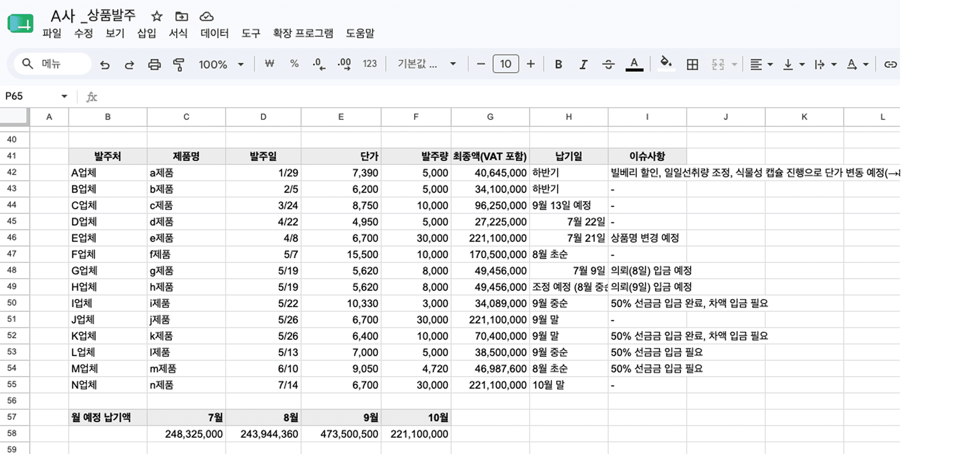Open the Google Sheets home logo
The width and height of the screenshot is (980, 454).
[21, 23]
